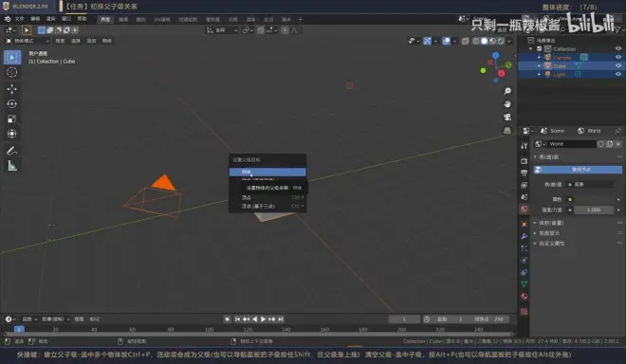Expand the Light item in the outliner

[540, 74]
